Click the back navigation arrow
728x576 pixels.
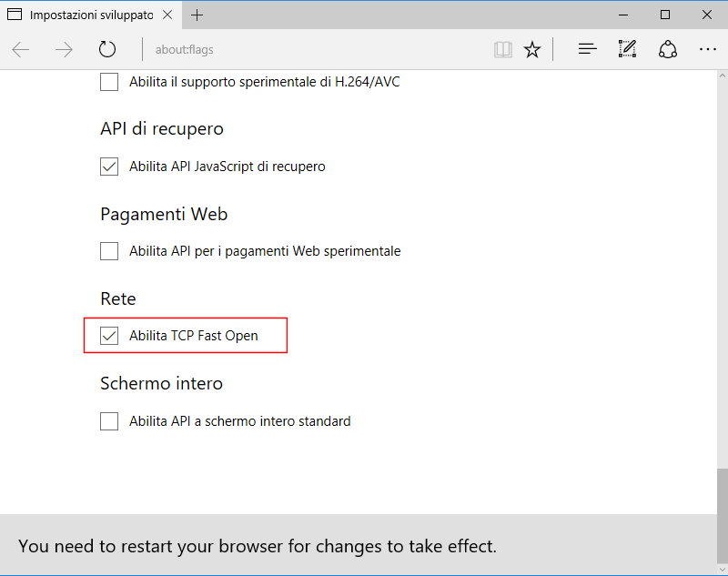click(20, 48)
